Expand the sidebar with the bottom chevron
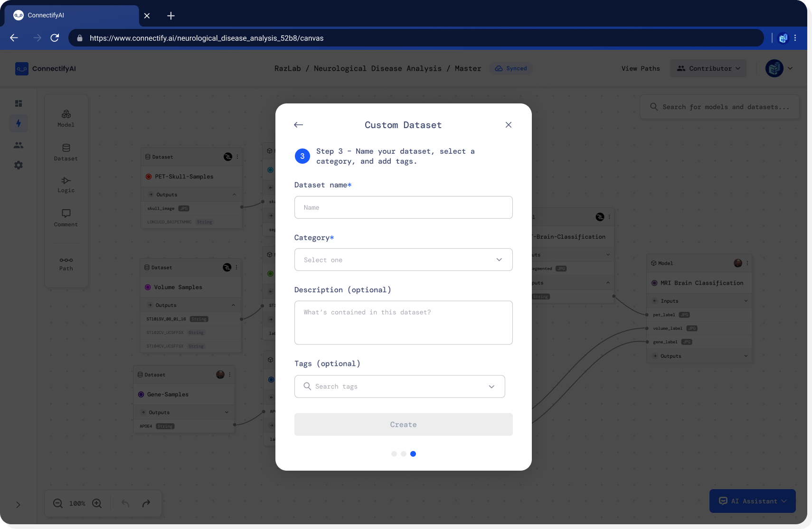This screenshot has height=529, width=812. 18,505
